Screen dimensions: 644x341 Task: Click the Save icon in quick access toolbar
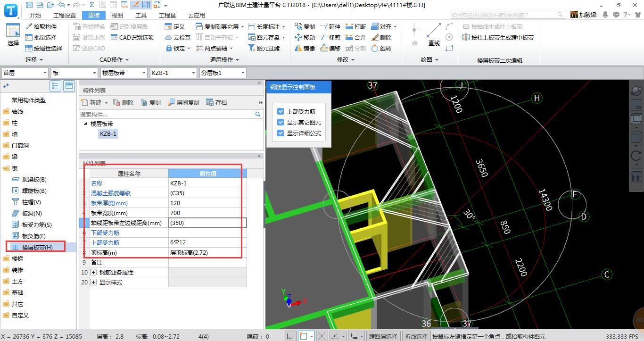click(x=29, y=5)
